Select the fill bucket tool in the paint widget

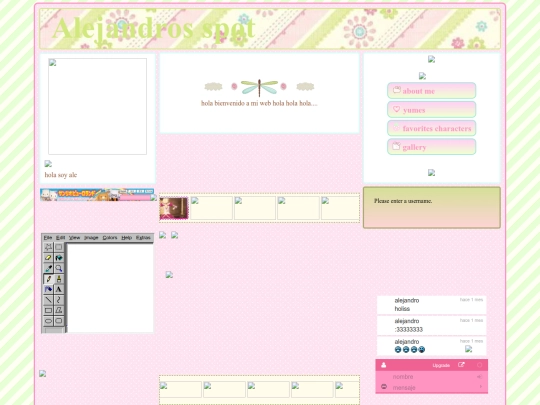click(x=59, y=258)
